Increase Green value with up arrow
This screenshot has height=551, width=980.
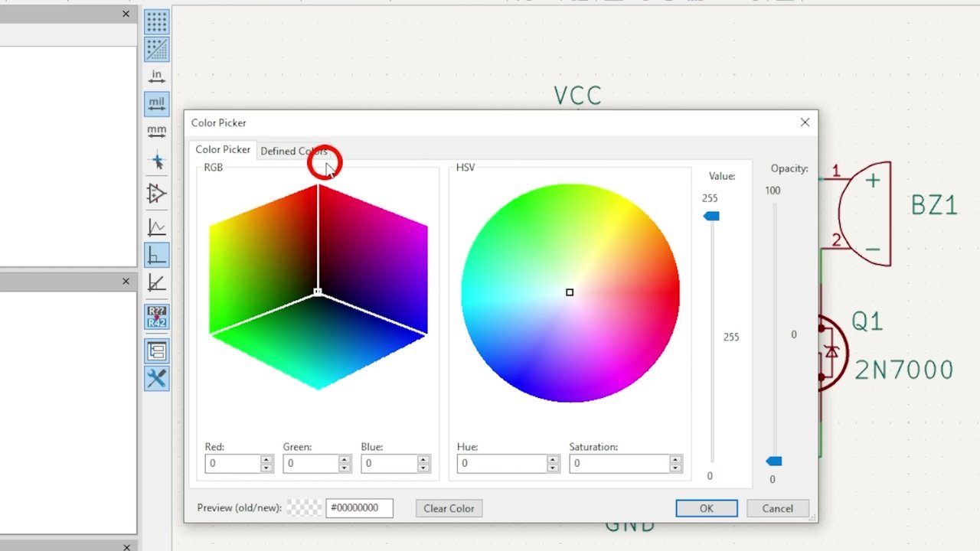345,460
